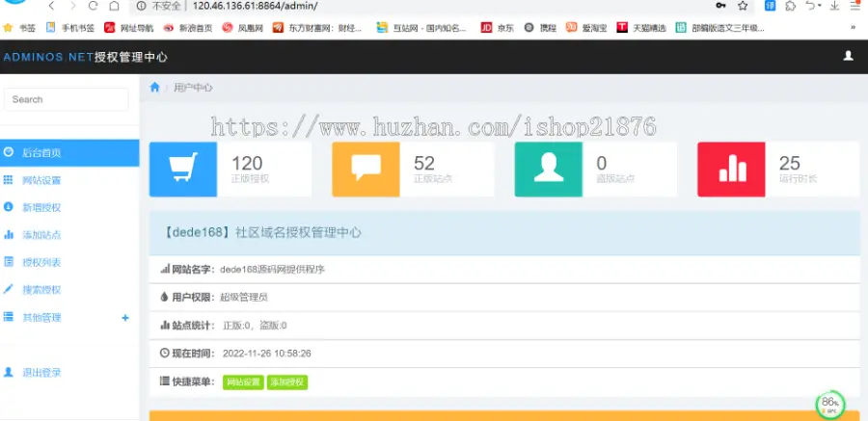The width and height of the screenshot is (868, 421).
Task: Open the 部编版语文三年级 bookmark
Action: point(720,28)
